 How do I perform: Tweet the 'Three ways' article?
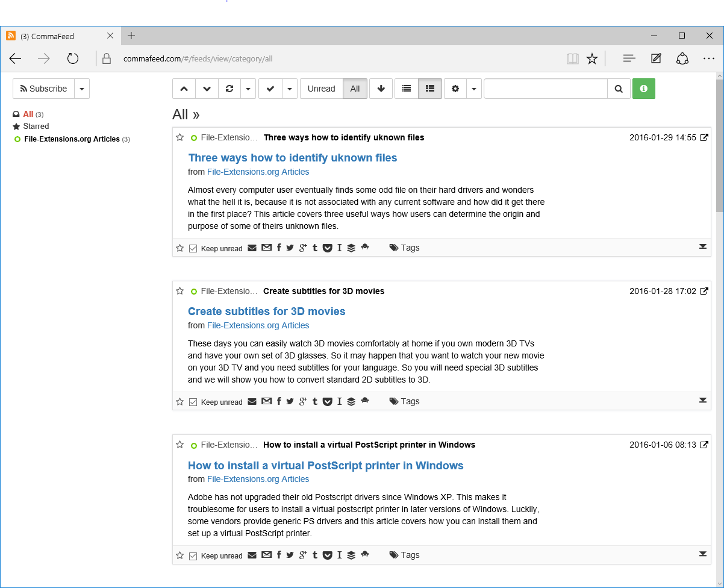(x=290, y=248)
